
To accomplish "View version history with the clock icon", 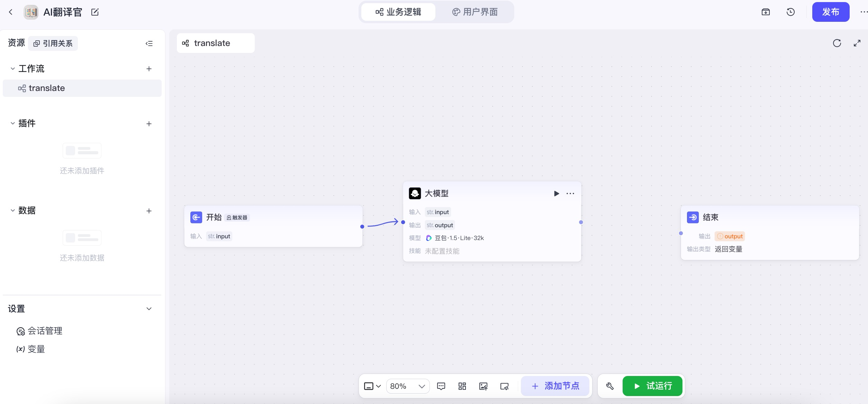I will click(791, 12).
